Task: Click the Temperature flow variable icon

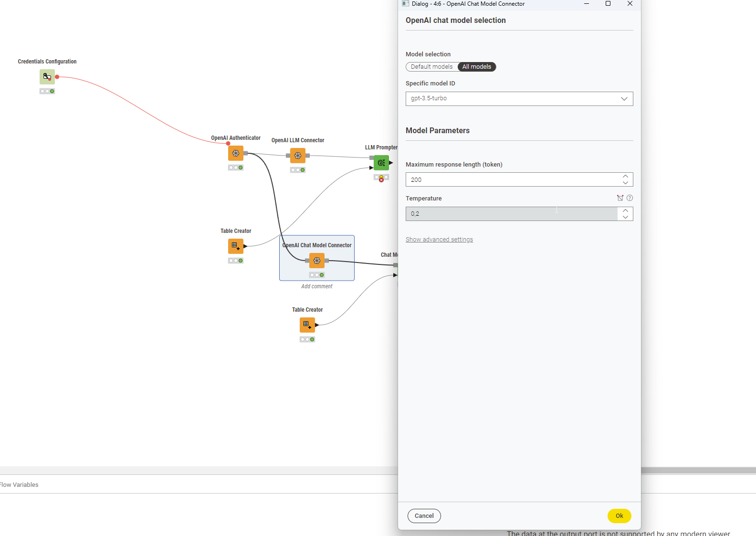Action: coord(620,198)
